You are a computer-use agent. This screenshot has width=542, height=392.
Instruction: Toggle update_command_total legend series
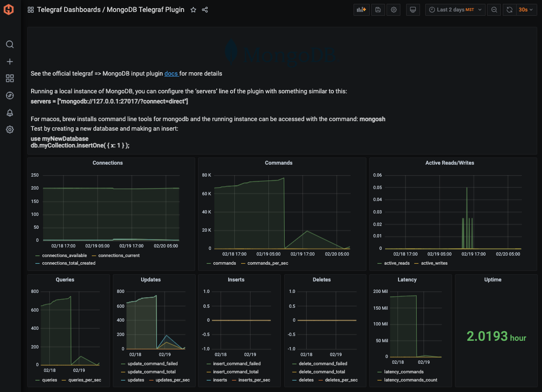(x=151, y=372)
